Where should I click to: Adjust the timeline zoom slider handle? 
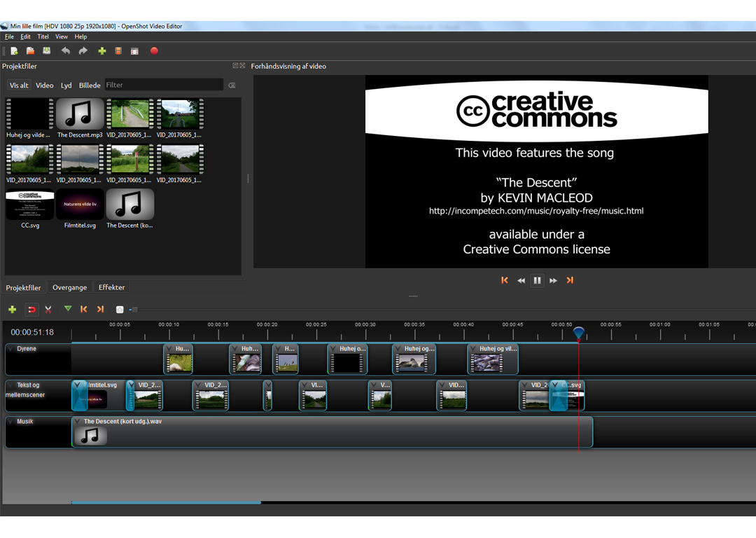[x=134, y=310]
